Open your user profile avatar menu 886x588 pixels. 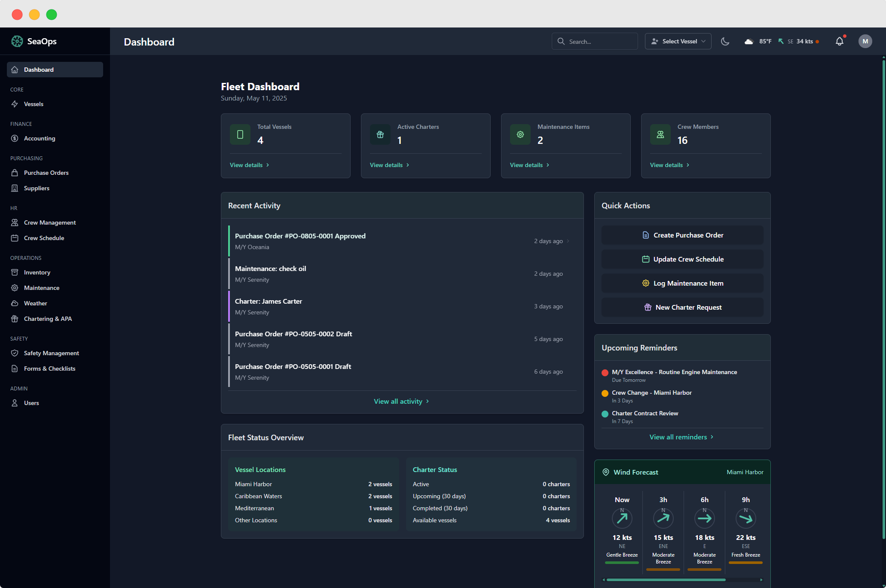pos(865,41)
